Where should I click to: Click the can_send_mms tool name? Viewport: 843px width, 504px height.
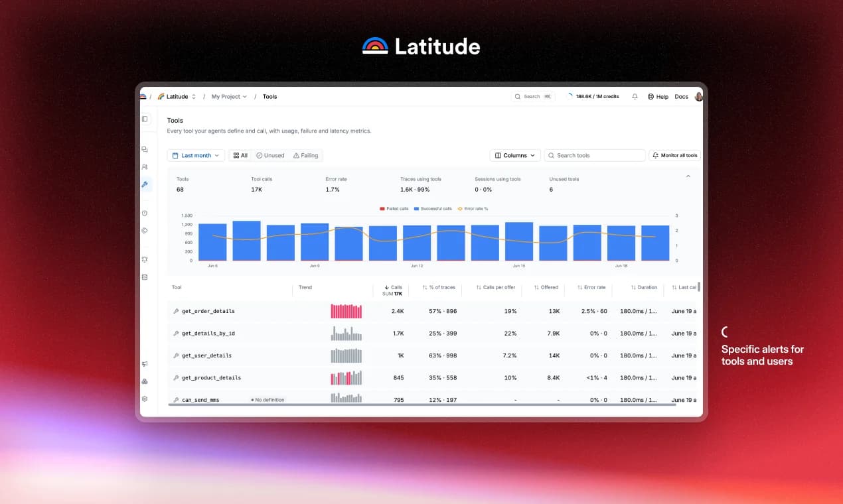click(200, 400)
